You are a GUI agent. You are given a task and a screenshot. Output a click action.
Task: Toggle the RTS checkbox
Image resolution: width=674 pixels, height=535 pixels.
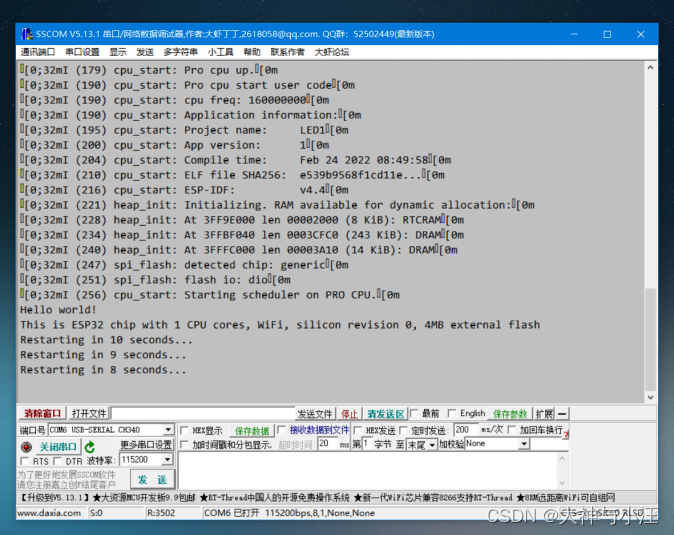pyautogui.click(x=25, y=461)
